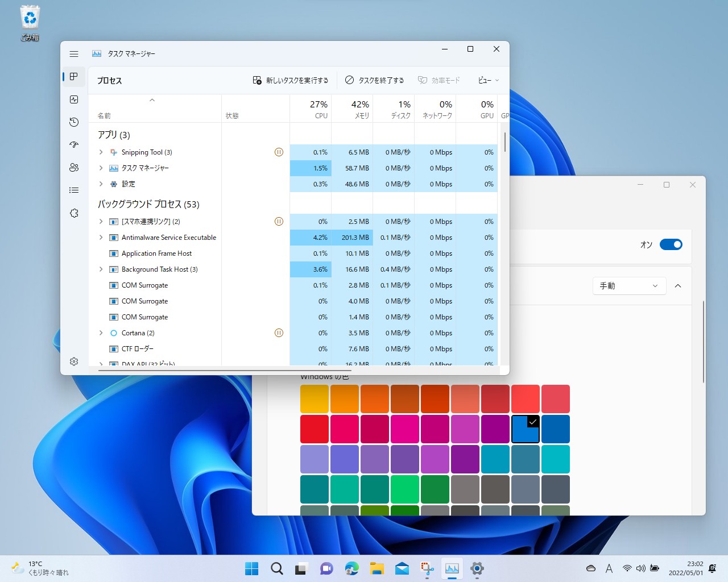Collapse the section chevron beside 手動 dropdown
Image resolution: width=728 pixels, height=582 pixels.
tap(678, 286)
